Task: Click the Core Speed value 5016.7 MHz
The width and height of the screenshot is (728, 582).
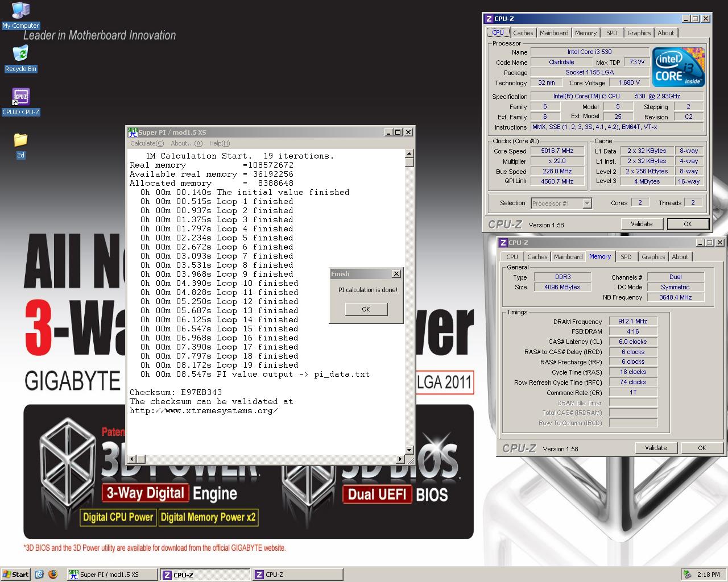Action: 557,151
